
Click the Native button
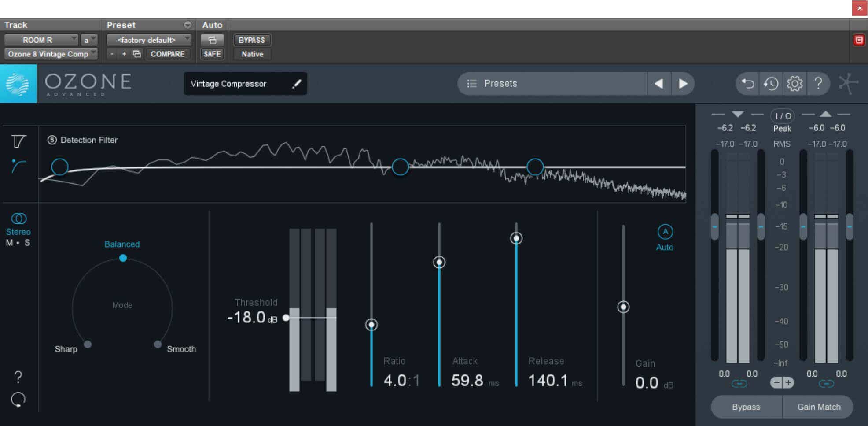click(252, 54)
